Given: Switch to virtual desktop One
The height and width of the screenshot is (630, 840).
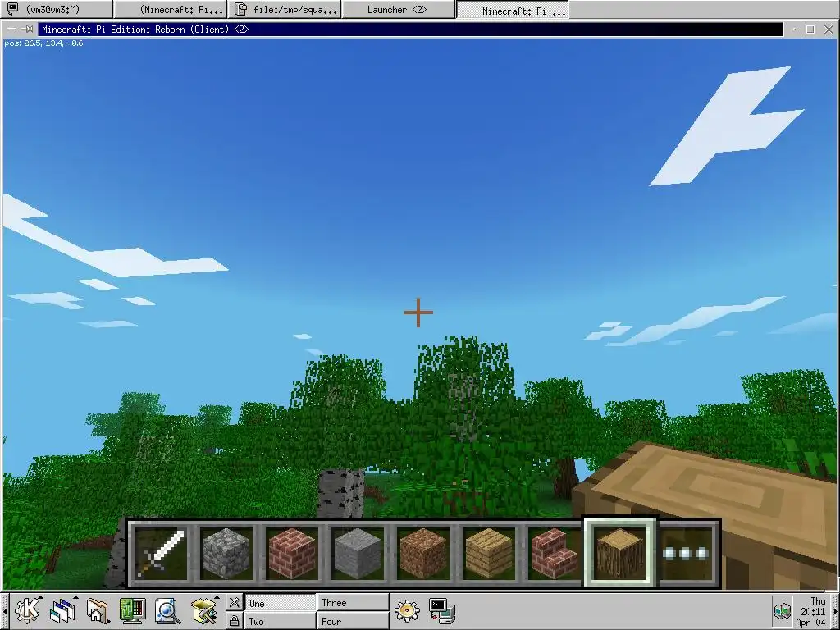Looking at the screenshot, I should tap(281, 603).
